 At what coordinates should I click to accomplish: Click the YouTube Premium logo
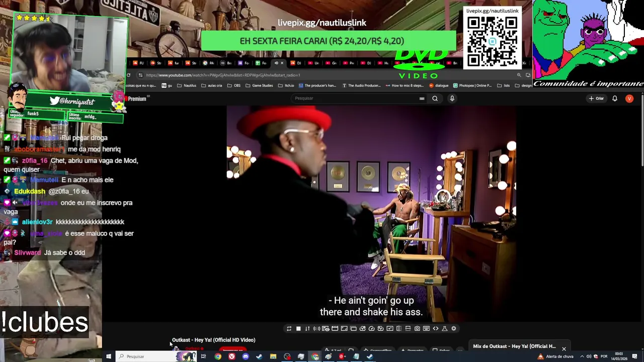(136, 99)
